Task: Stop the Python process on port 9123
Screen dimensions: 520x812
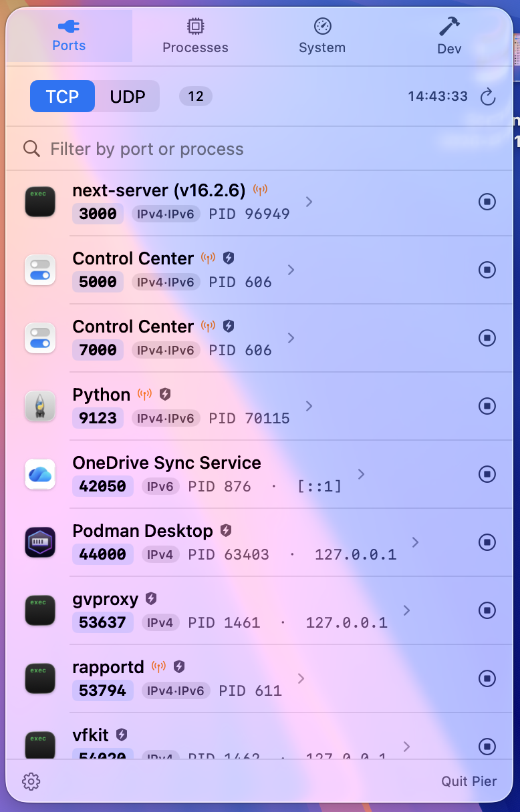Action: [x=487, y=406]
